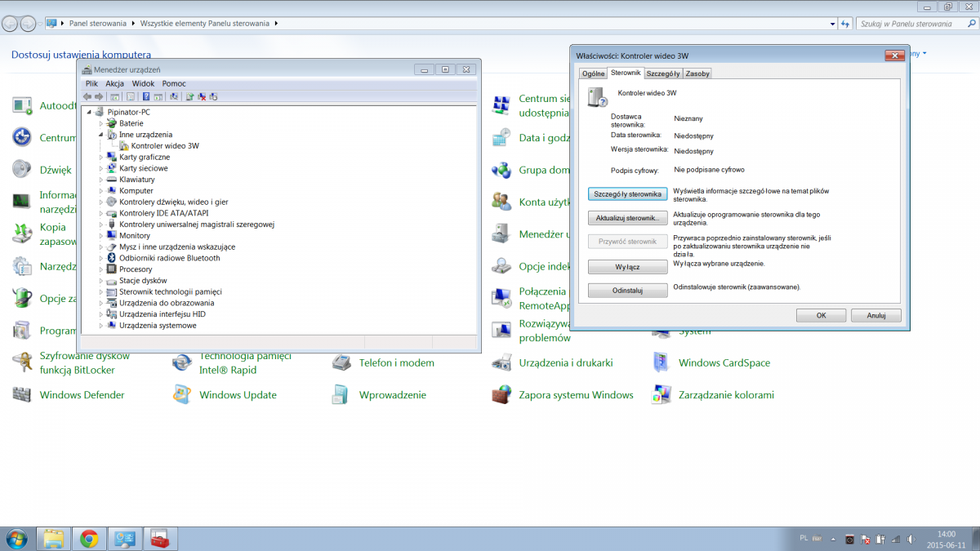980x551 pixels.
Task: Click the Szukaj w Panelu sterowania search field
Action: click(x=906, y=24)
